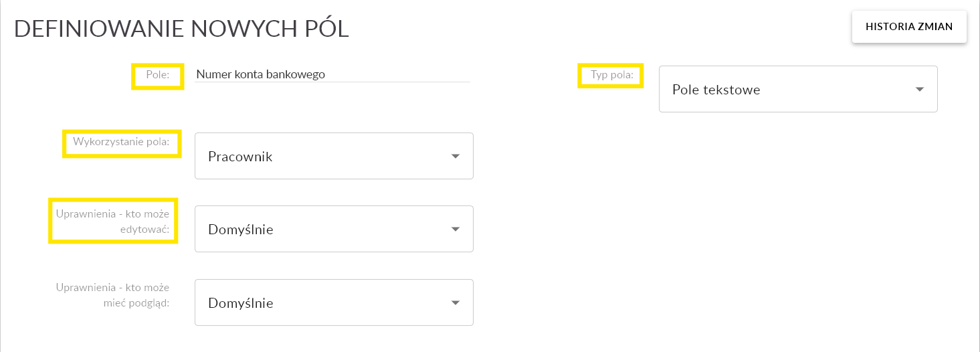Image resolution: width=980 pixels, height=352 pixels.
Task: Click the 'Typ pola:' label
Action: tap(611, 75)
